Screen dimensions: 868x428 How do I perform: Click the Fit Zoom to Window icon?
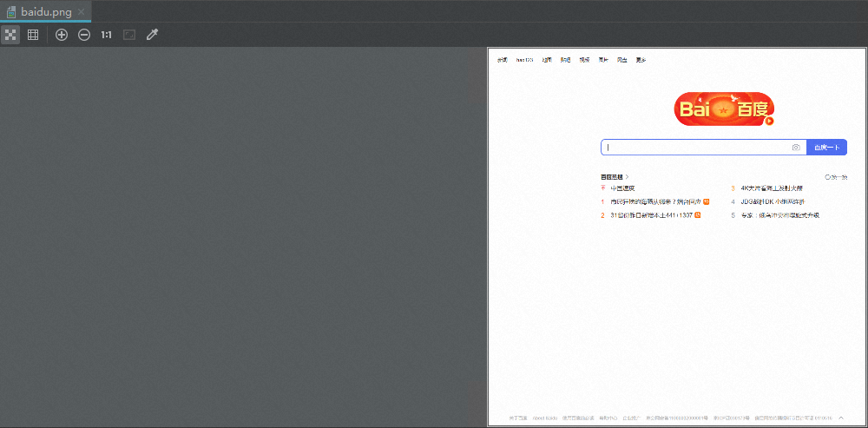[129, 35]
